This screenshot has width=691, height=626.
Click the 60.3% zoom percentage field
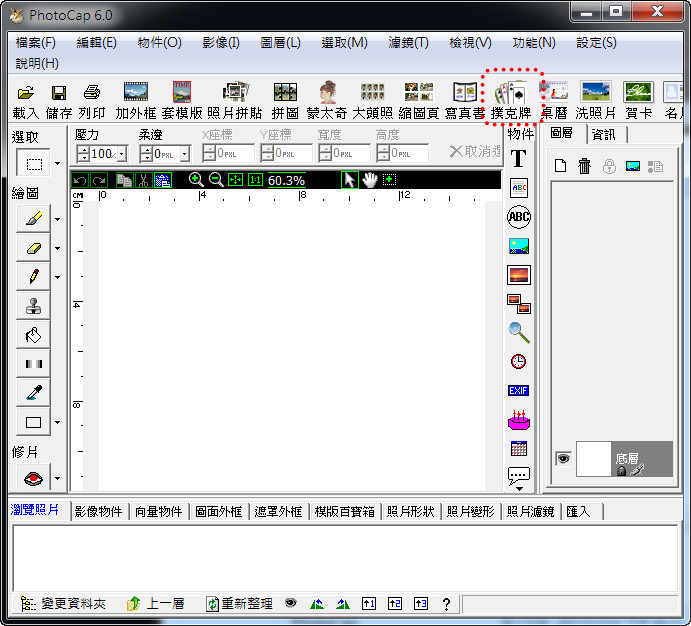(x=286, y=180)
